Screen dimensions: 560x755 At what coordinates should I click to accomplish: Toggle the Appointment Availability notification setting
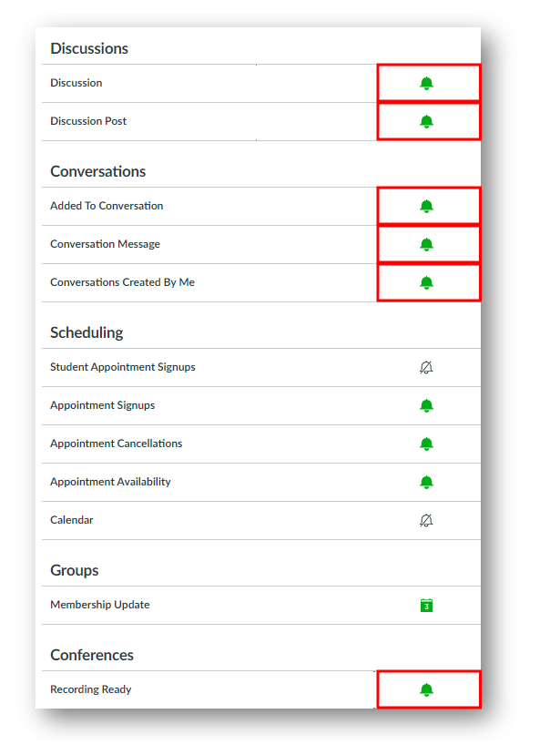coord(427,482)
